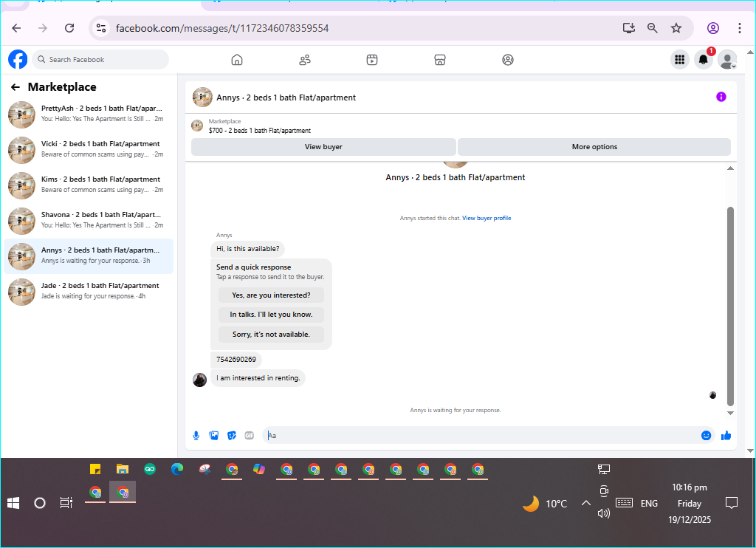This screenshot has width=756, height=548.
Task: Click the $700 listing thumbnail in header
Action: [x=196, y=126]
